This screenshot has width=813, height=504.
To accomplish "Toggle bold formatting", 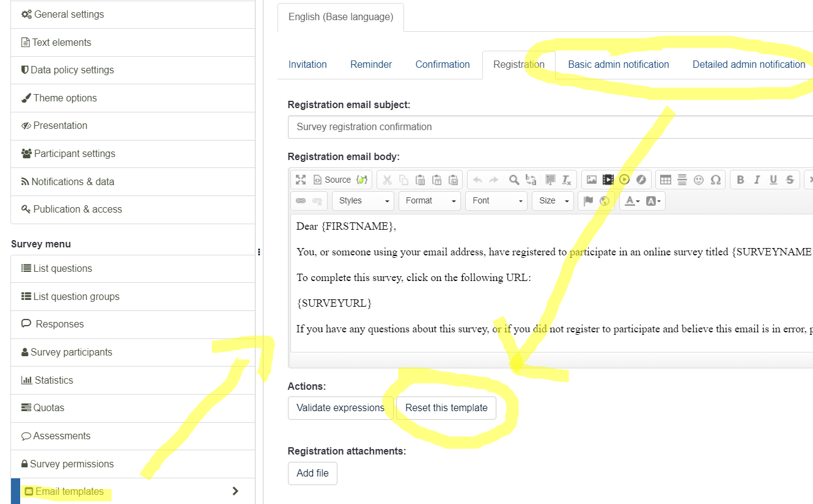I will 740,180.
